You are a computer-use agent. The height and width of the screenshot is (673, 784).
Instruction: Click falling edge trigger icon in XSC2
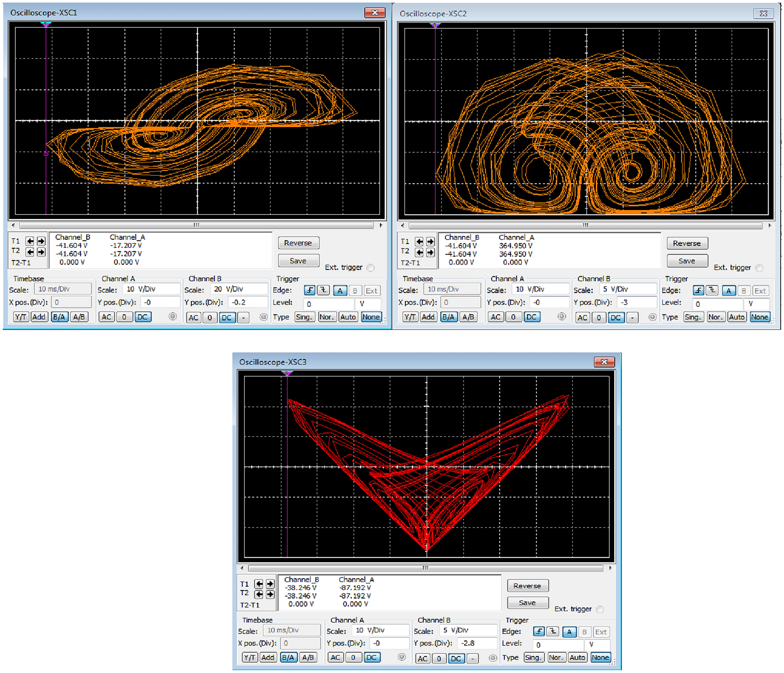(x=712, y=291)
